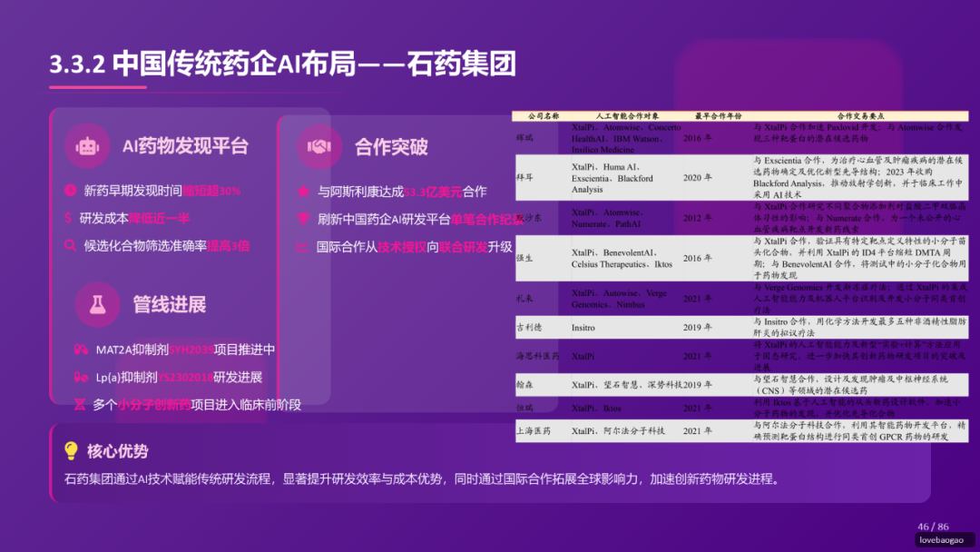
Task: Select the robot icon beside AI药物发现平台
Action: (x=87, y=145)
